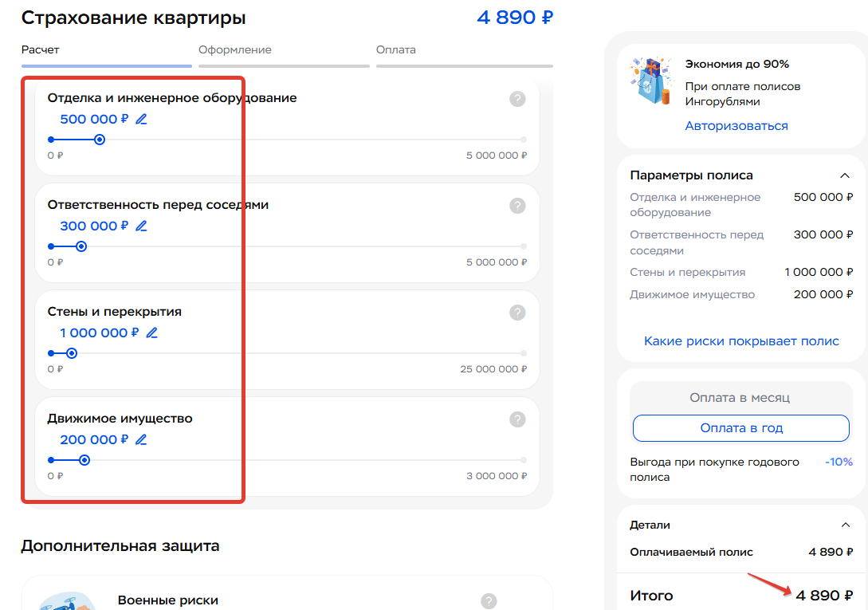Collapse the Параметры полиса section

(x=846, y=175)
